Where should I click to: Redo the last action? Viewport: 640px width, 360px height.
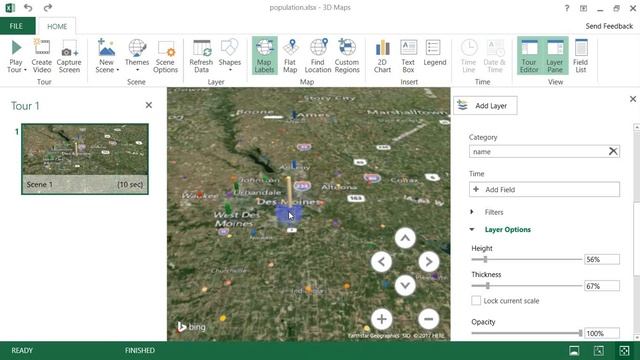click(48, 8)
